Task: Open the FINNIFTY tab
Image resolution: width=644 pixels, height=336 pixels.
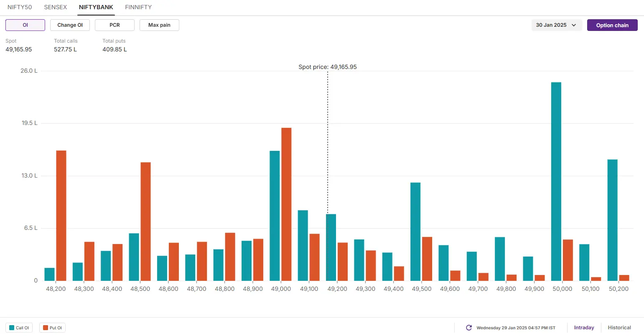Action: 138,7
